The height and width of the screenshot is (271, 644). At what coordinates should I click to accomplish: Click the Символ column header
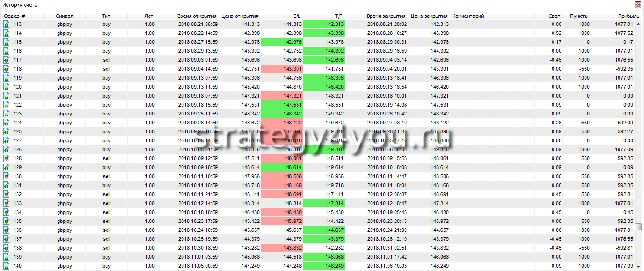coord(65,16)
